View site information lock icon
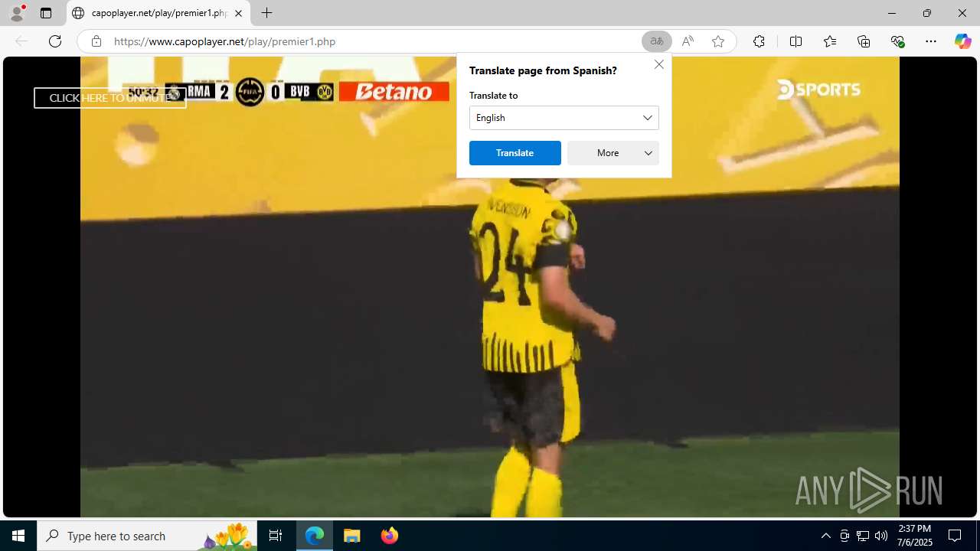Viewport: 980px width, 551px height. pyautogui.click(x=96, y=41)
